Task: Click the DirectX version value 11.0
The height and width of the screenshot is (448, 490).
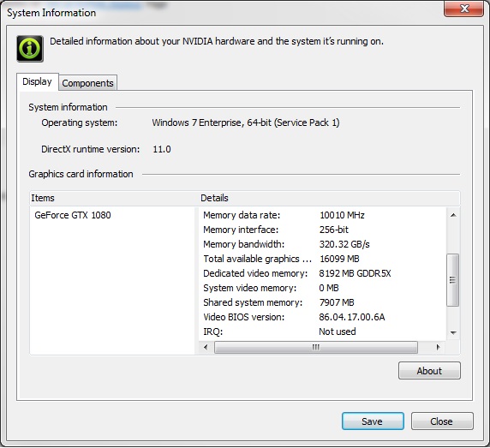Action: pos(162,149)
